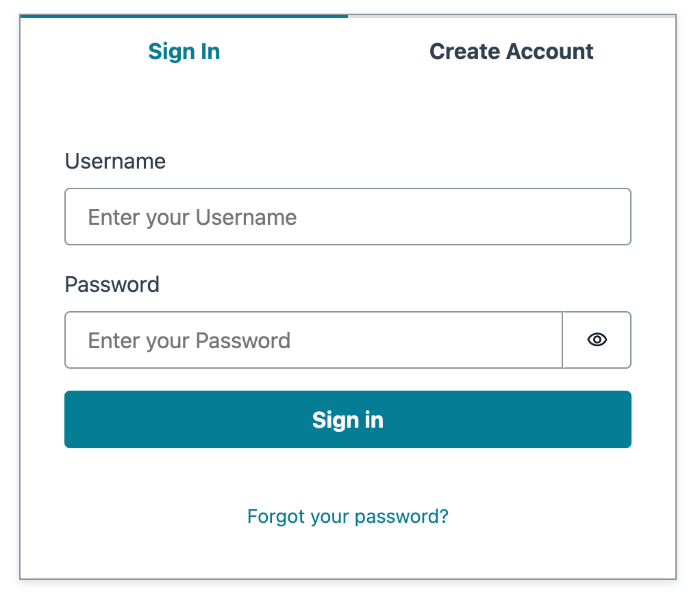Select the Sign In tab
700x599 pixels.
pos(184,51)
